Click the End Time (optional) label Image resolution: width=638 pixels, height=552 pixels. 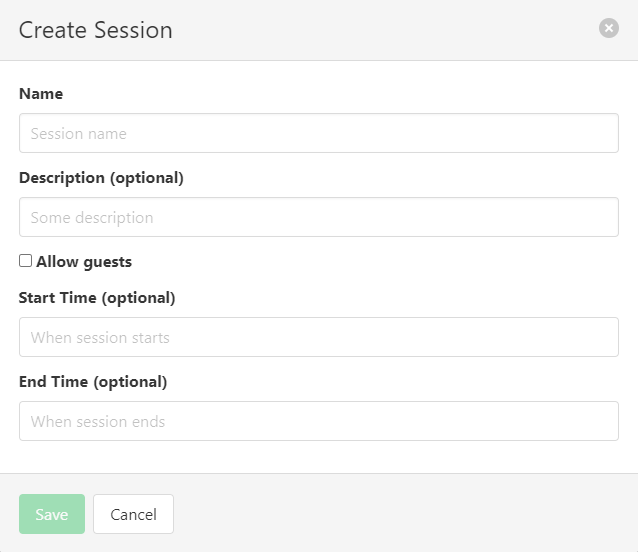coord(93,382)
